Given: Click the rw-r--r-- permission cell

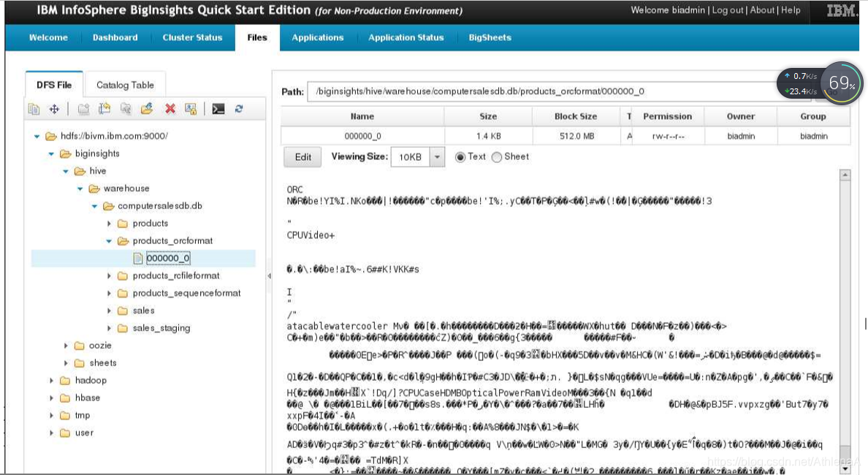Looking at the screenshot, I should 668,136.
